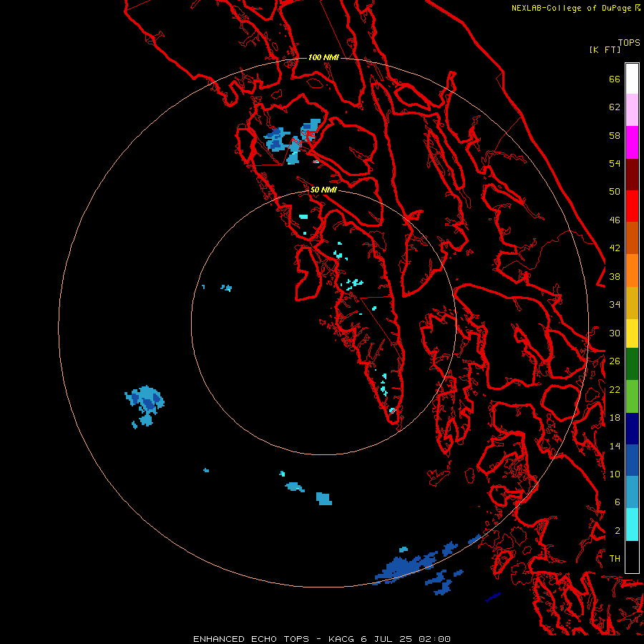Click the bright red swatch in the color scale
Image resolution: width=644 pixels, height=644 pixels.
(x=632, y=206)
